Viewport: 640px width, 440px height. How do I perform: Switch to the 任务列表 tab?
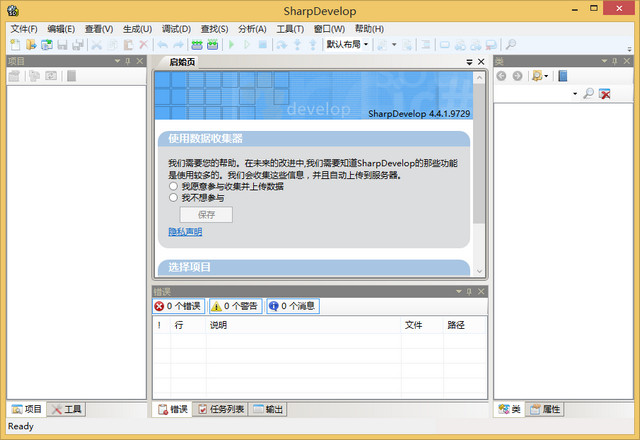(x=221, y=409)
